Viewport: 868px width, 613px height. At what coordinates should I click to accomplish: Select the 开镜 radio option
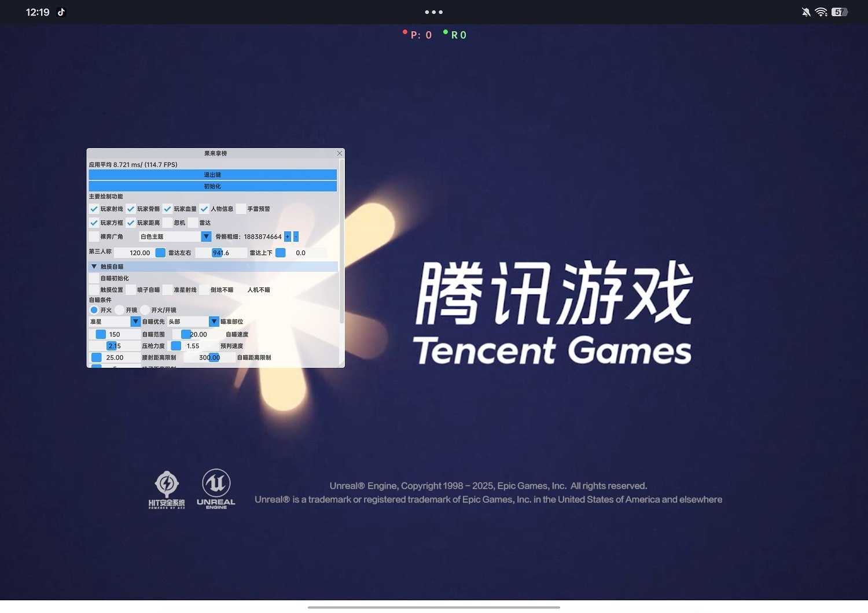click(120, 310)
